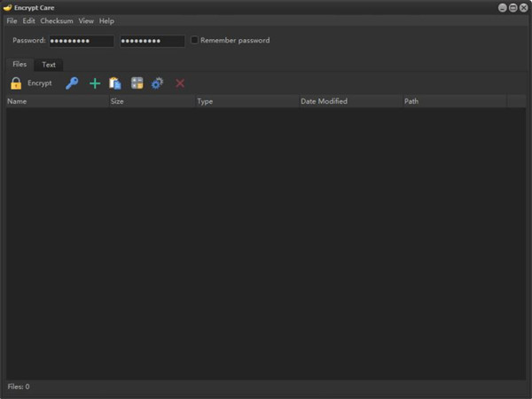Enable Remember password checkbox
Image resolution: width=532 pixels, height=399 pixels.
tap(194, 40)
